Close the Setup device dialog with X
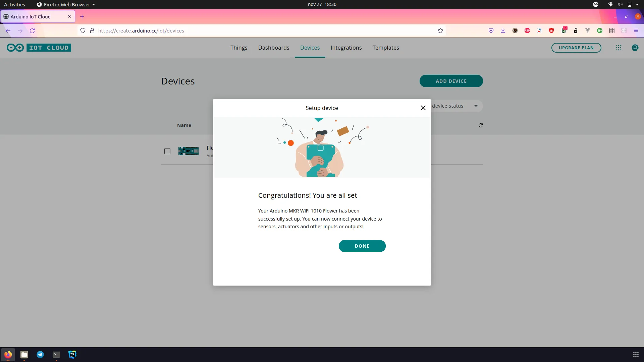 click(x=423, y=108)
